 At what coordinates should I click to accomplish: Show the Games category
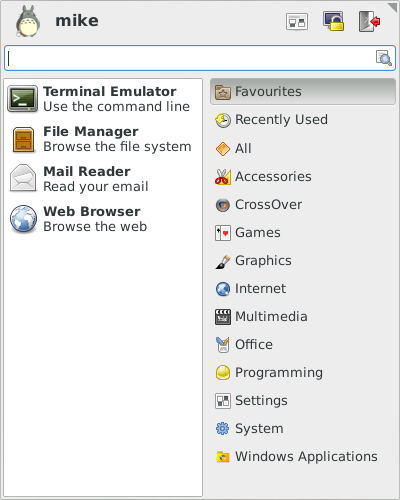pyautogui.click(x=303, y=233)
